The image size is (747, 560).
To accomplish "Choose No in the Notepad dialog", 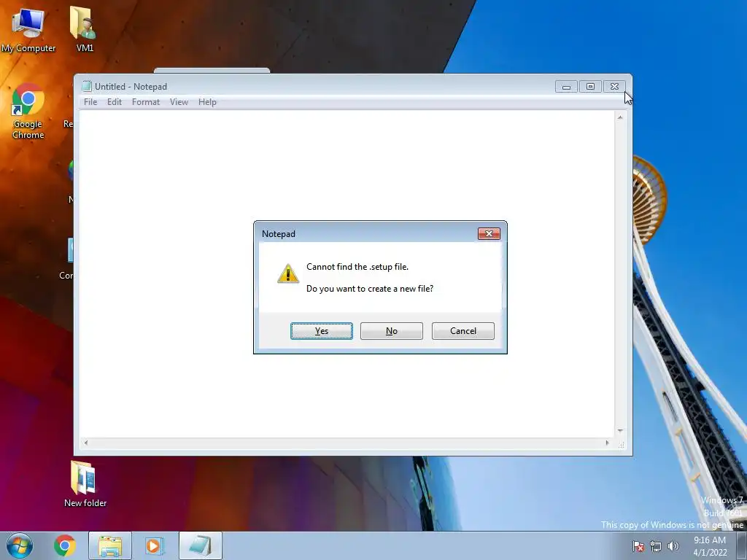I will (x=392, y=331).
